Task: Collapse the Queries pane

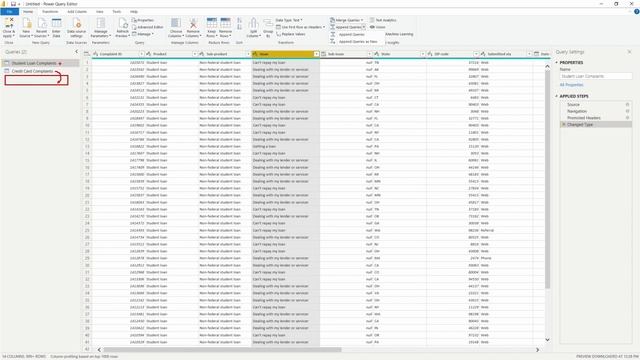Action: point(76,52)
